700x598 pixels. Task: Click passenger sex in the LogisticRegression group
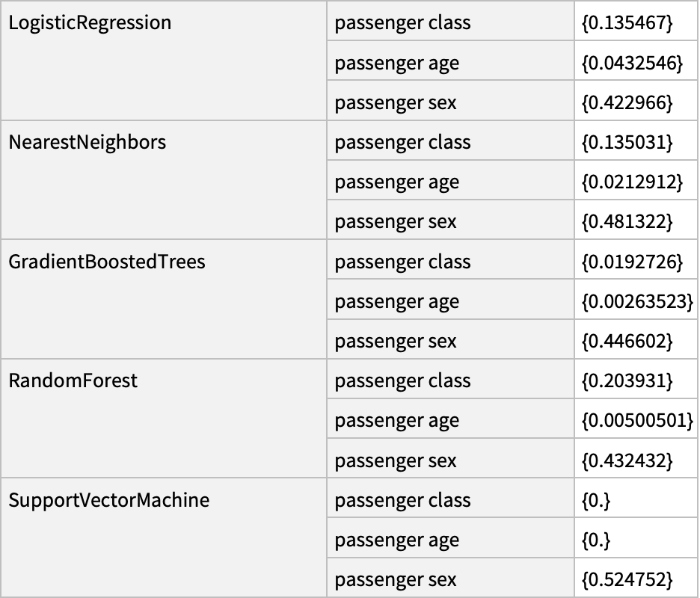pyautogui.click(x=396, y=102)
